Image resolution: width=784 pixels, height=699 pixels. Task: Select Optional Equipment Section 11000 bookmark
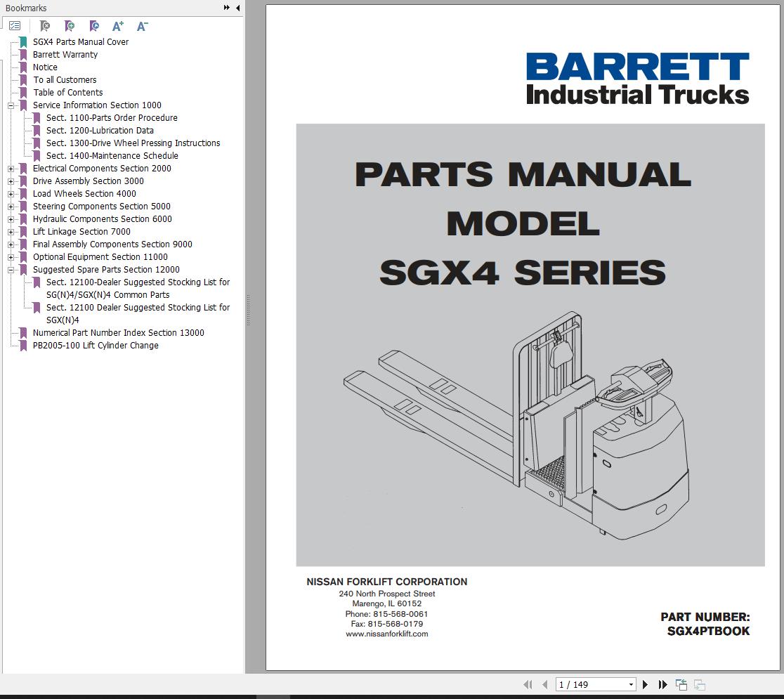pyautogui.click(x=100, y=256)
